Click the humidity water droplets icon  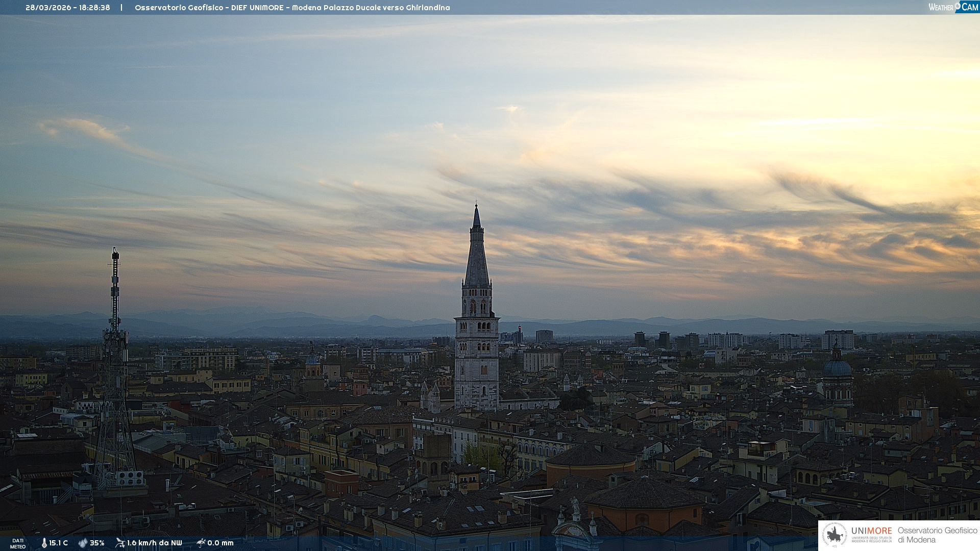(83, 543)
